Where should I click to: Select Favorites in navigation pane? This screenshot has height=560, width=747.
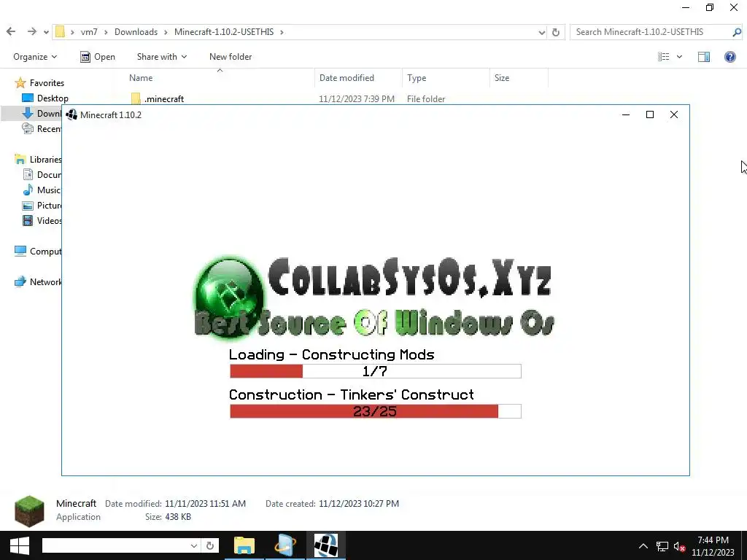39,83
